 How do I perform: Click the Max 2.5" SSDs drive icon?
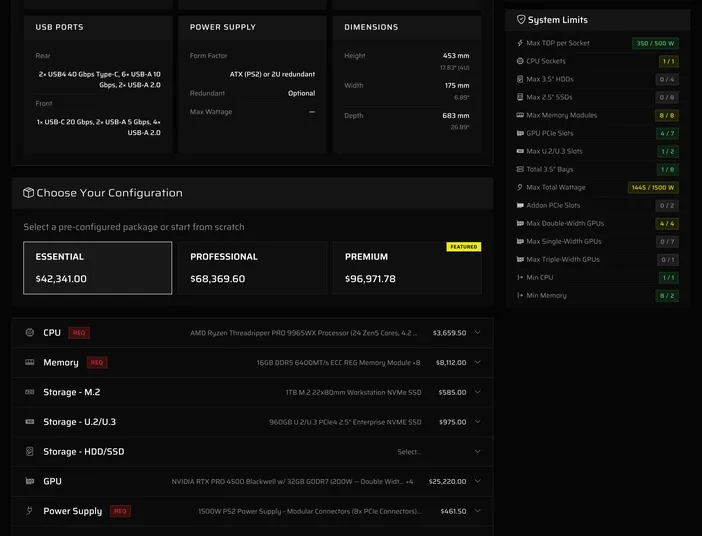(520, 97)
